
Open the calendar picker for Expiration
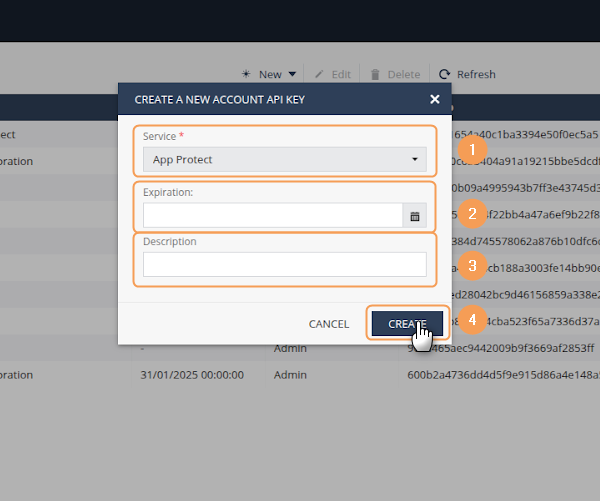click(415, 216)
